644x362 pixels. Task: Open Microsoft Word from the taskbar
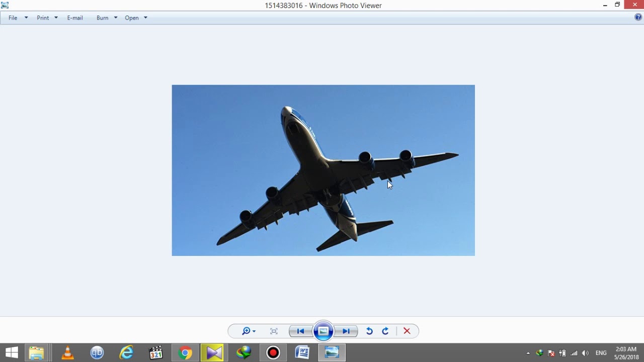(302, 353)
